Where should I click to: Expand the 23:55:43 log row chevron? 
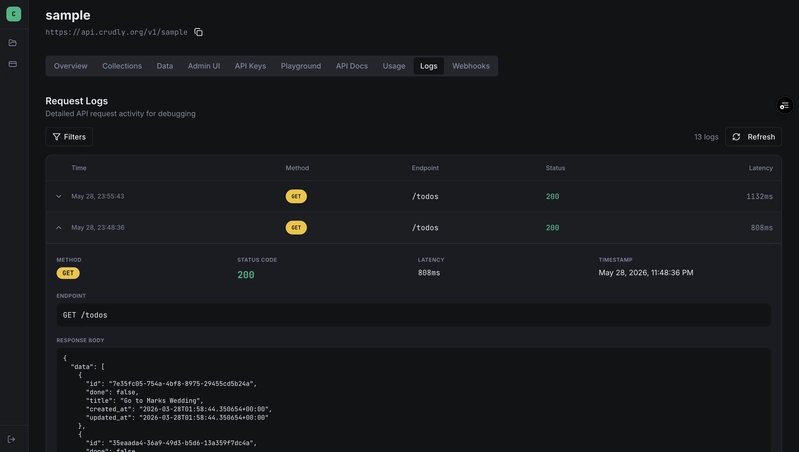[x=59, y=196]
